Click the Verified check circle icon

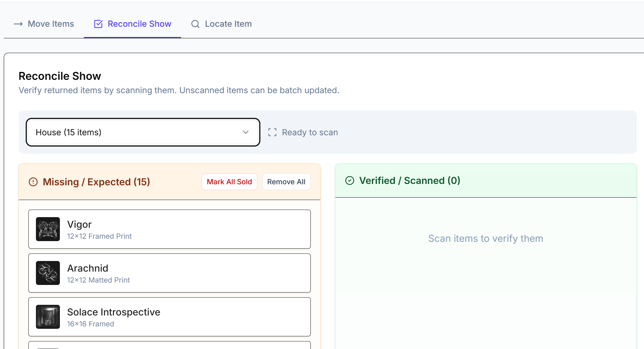pyautogui.click(x=350, y=180)
